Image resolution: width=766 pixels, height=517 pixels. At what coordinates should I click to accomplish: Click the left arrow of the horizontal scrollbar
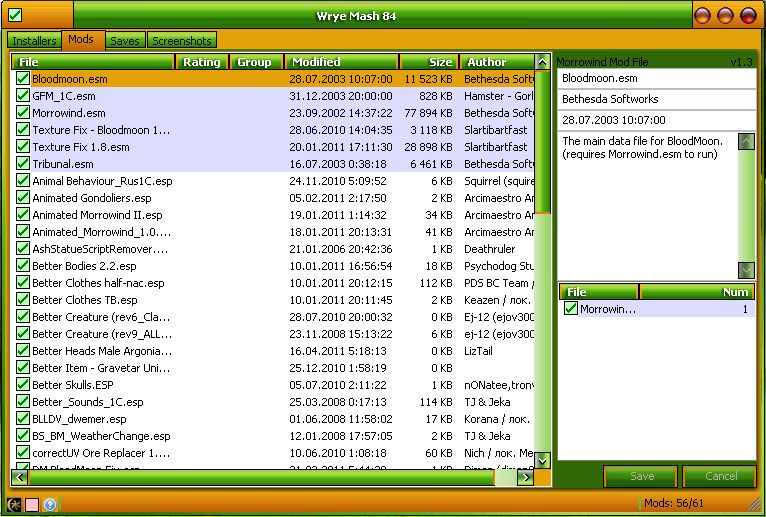[x=19, y=477]
